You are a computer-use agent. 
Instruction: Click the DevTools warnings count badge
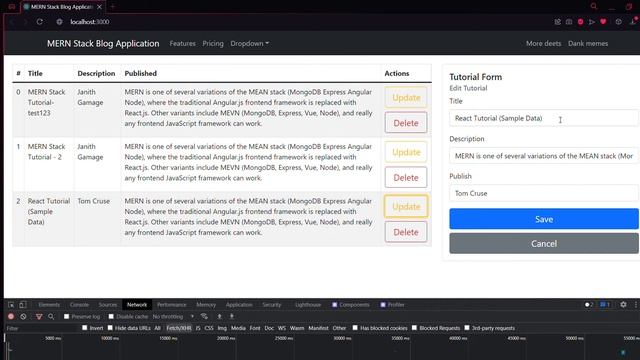pos(589,304)
